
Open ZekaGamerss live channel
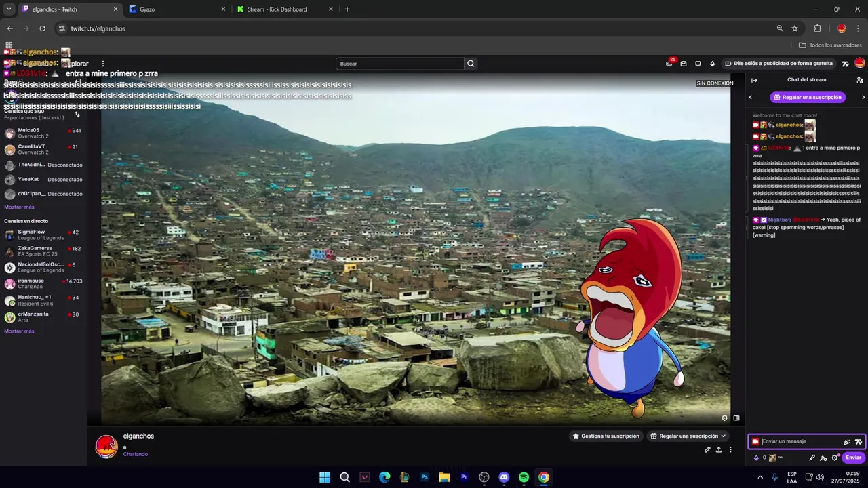(x=43, y=251)
